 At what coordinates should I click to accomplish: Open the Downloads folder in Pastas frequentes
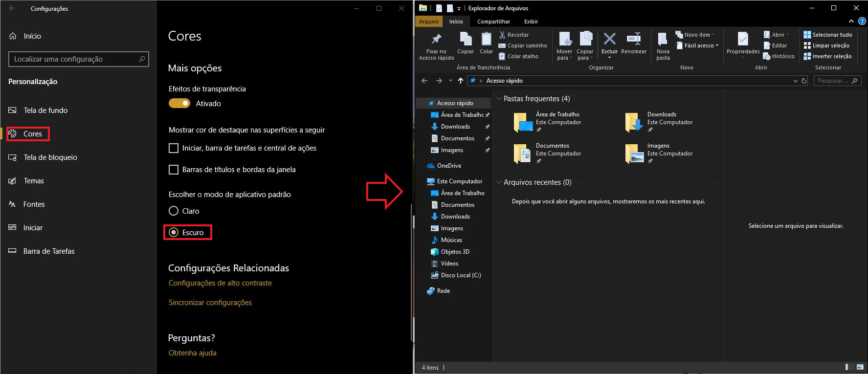coord(659,122)
